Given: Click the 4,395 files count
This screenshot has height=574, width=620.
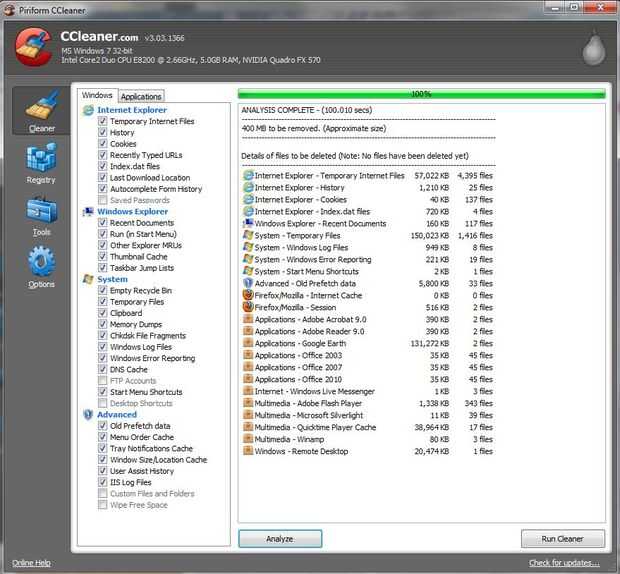Looking at the screenshot, I should (x=475, y=176).
